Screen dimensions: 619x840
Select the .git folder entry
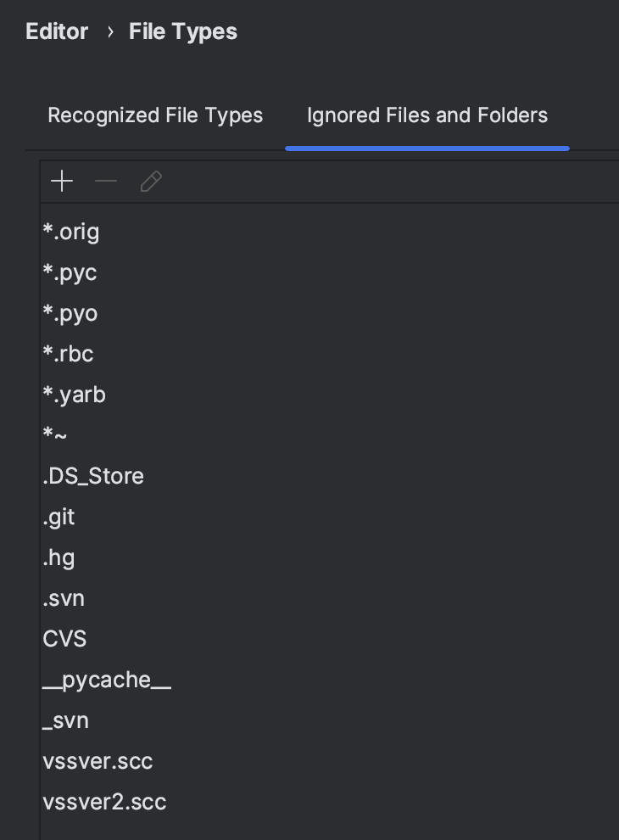click(58, 517)
